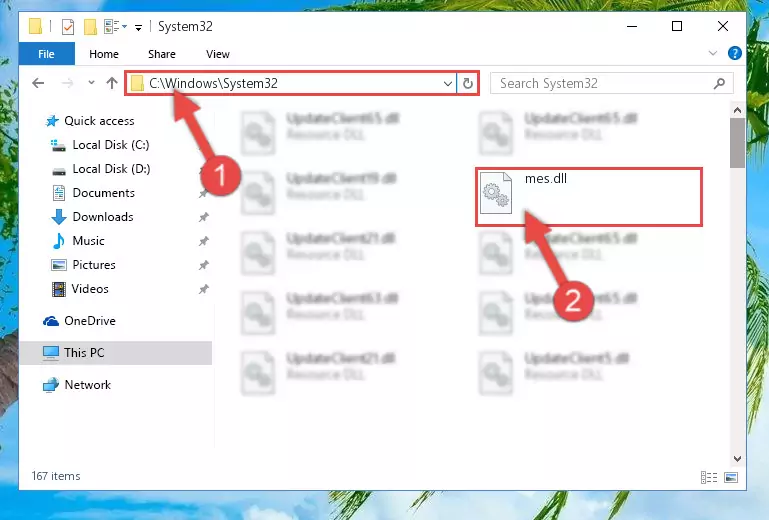Click the Videos filmstrip icon
The height and width of the screenshot is (520, 769).
coord(59,289)
